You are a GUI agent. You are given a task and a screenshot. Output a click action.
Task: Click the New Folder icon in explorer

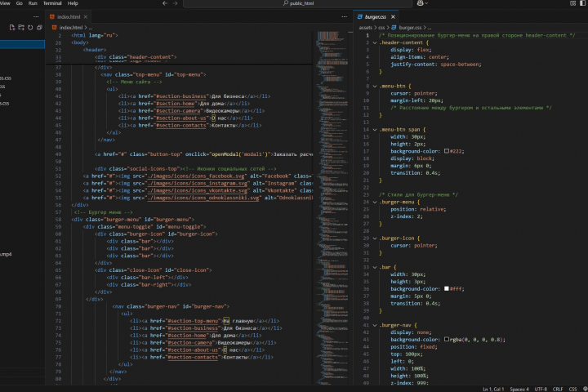(x=21, y=28)
